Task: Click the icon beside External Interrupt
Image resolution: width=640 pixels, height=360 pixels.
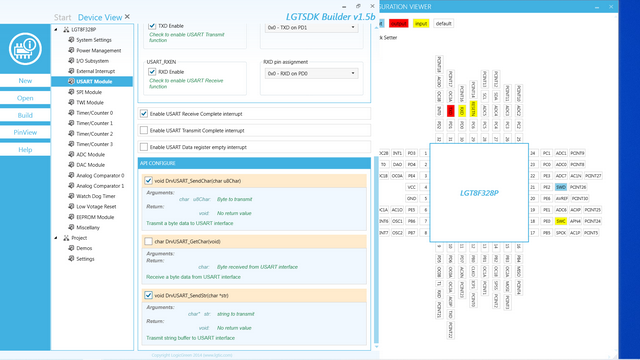Action: [71, 71]
